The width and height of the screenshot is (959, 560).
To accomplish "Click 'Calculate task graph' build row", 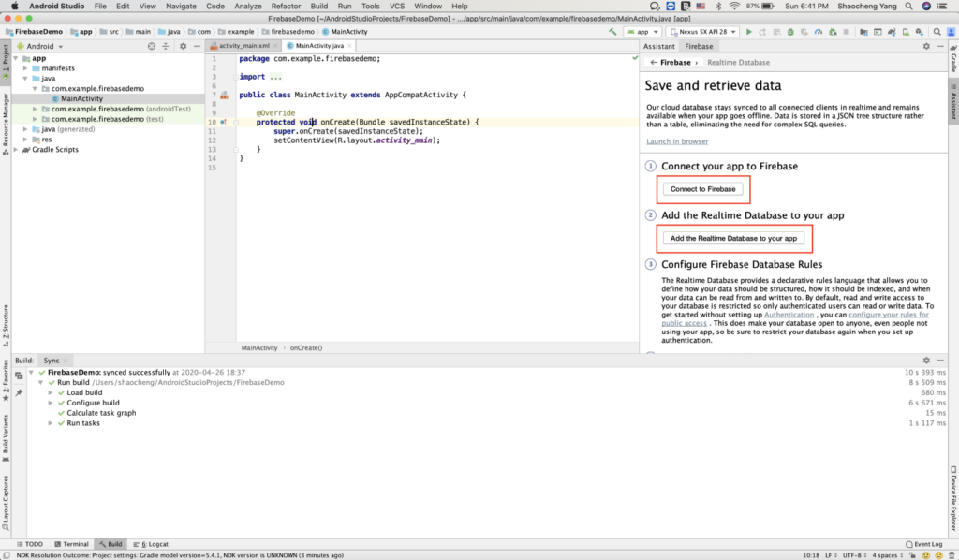I will tap(101, 413).
